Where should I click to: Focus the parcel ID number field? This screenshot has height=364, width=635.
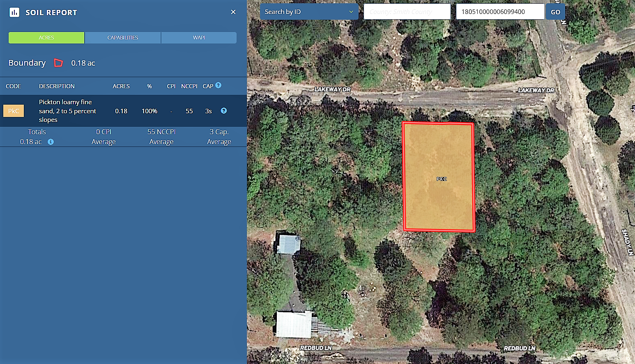click(x=500, y=12)
